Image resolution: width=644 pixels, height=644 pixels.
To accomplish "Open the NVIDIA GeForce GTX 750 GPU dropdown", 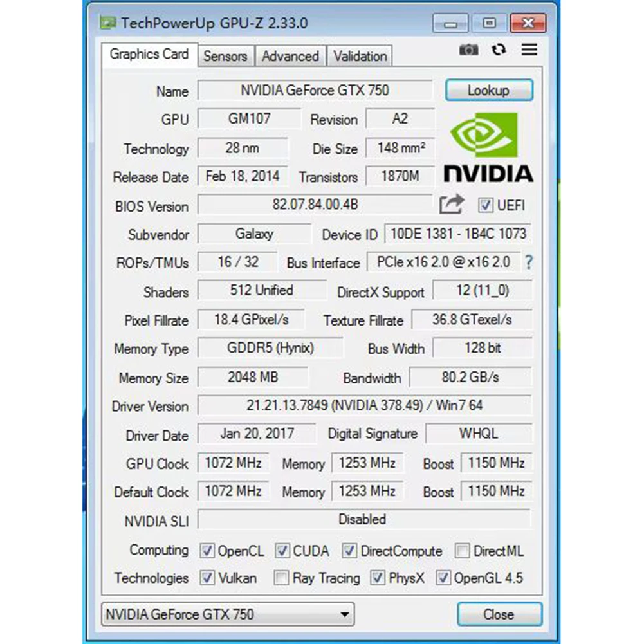I will click(228, 614).
